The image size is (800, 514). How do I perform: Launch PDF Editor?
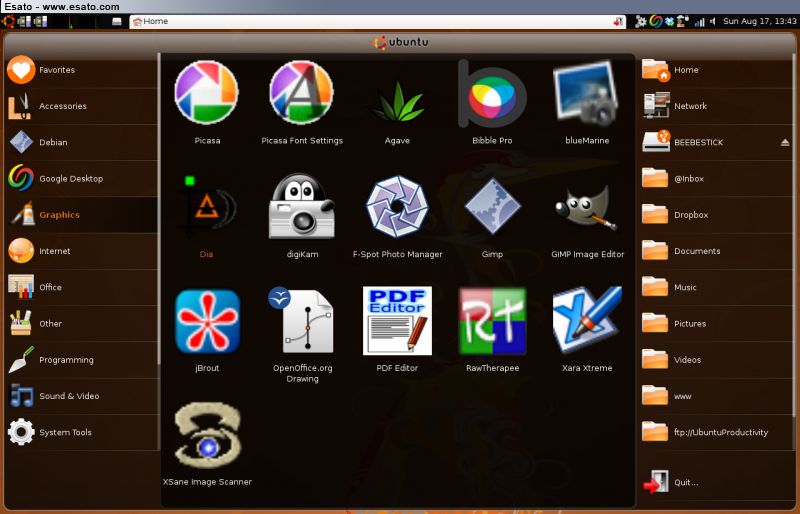397,330
